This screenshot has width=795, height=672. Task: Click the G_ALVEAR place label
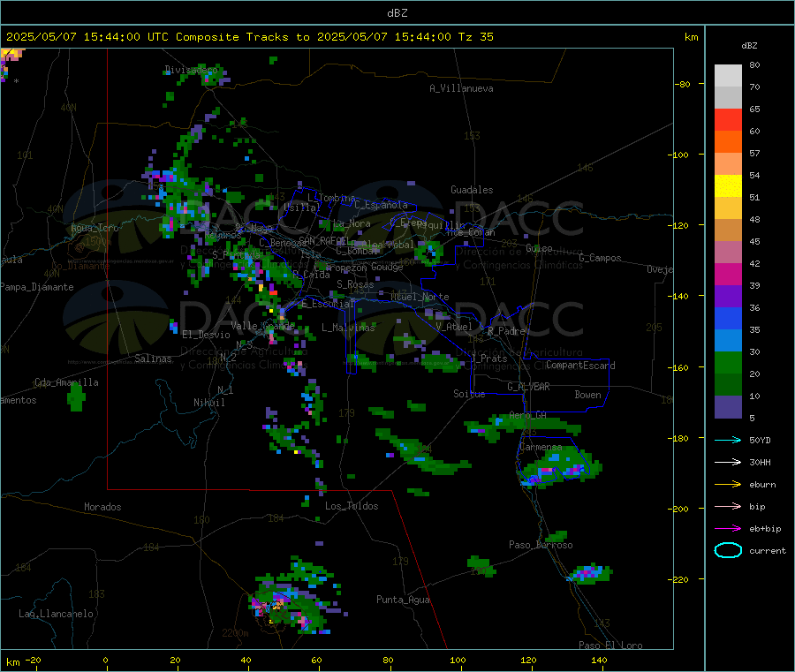(528, 387)
